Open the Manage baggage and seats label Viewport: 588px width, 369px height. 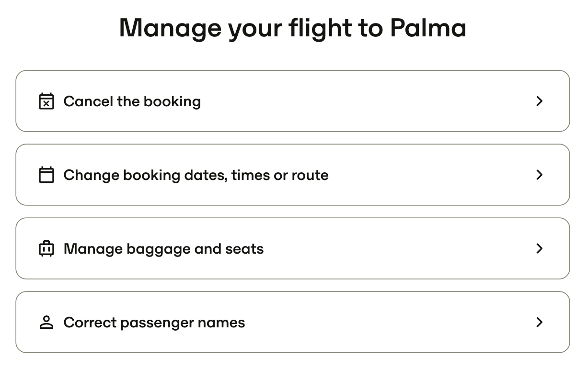click(x=163, y=249)
